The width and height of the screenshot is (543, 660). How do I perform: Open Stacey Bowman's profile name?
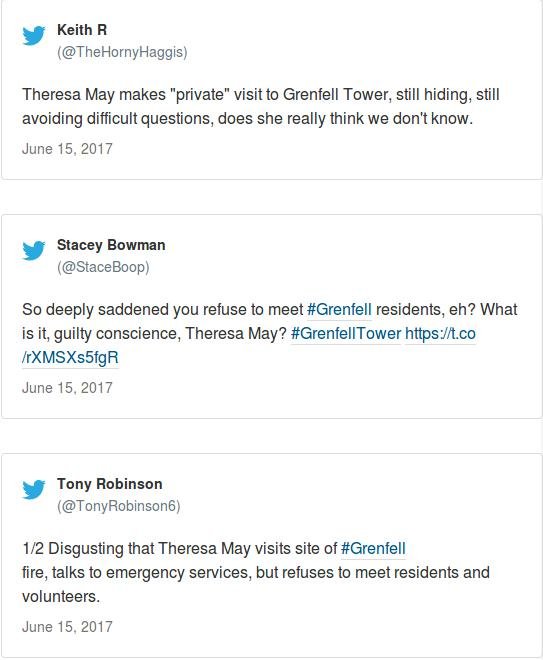pyautogui.click(x=111, y=245)
